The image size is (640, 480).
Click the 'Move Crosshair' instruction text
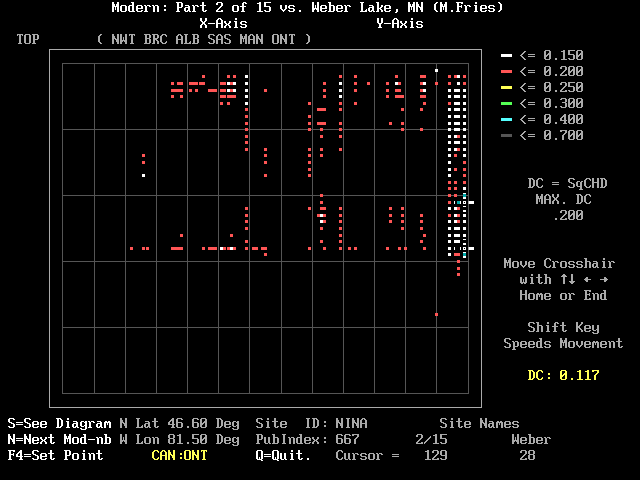pos(559,264)
